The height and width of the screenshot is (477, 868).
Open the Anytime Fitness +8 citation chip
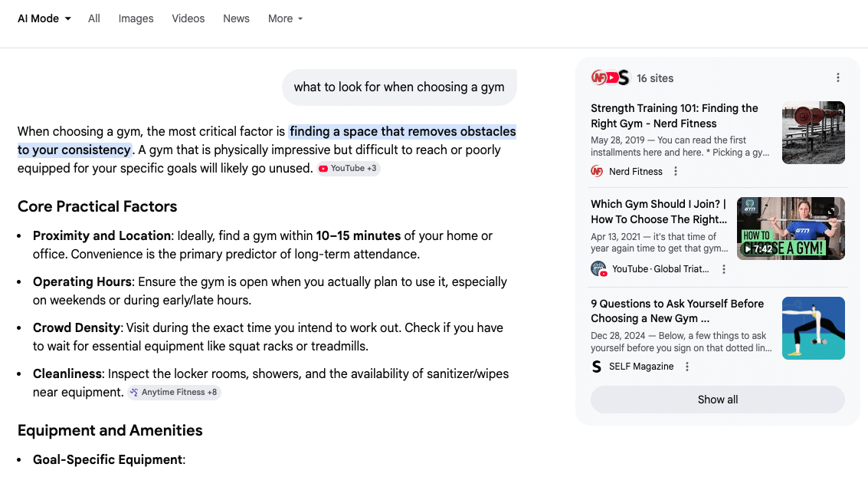point(174,392)
